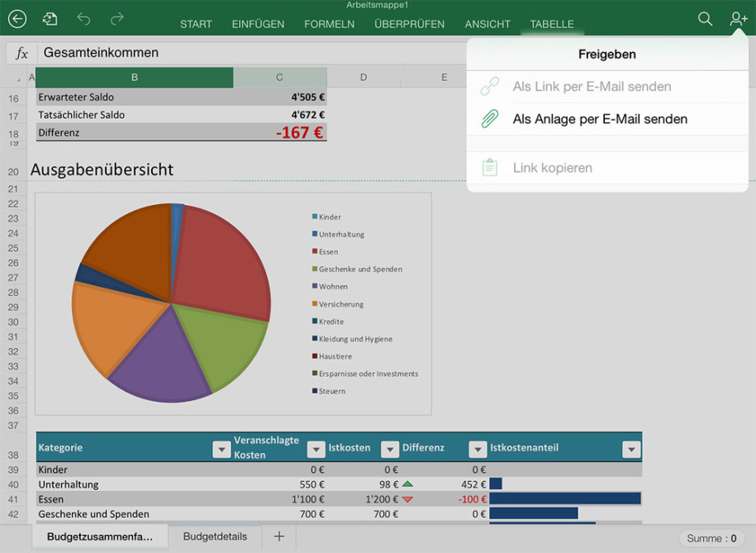The width and height of the screenshot is (756, 553).
Task: Open the search magnifier
Action: 705,19
